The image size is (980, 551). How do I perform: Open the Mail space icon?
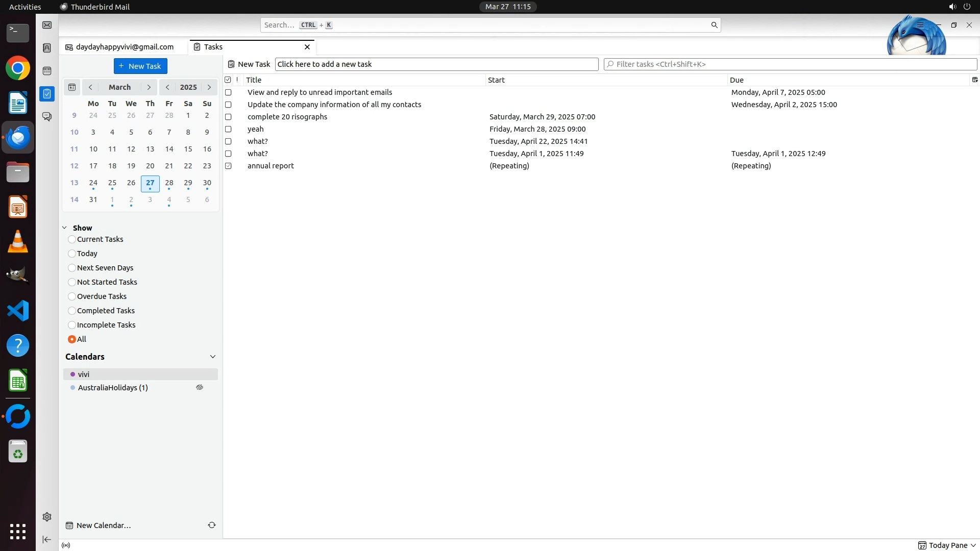point(47,25)
